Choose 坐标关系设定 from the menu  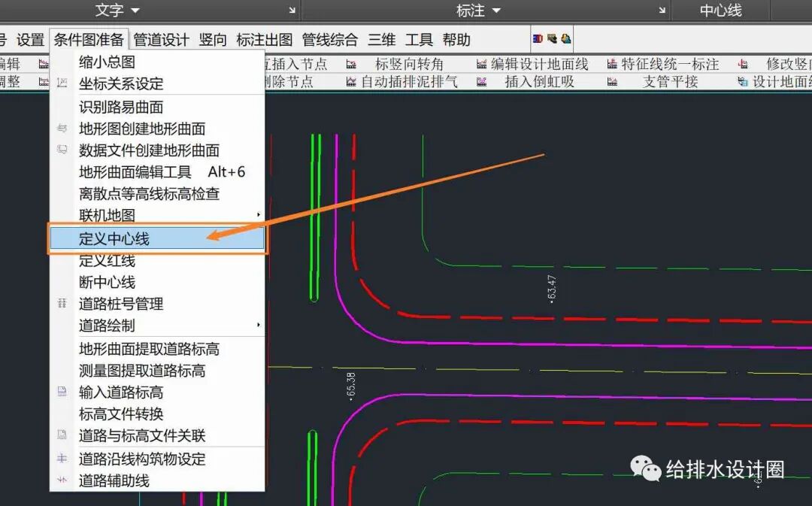tap(157, 83)
